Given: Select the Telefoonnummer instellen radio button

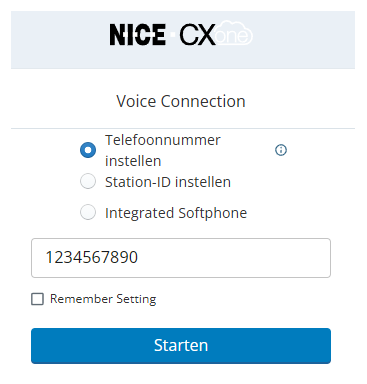Looking at the screenshot, I should pos(88,150).
